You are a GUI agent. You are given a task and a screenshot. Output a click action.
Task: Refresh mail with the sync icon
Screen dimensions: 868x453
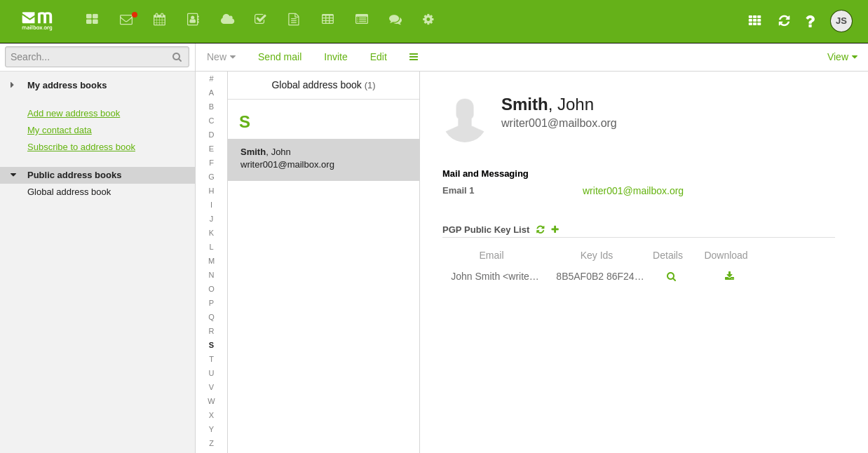point(784,20)
